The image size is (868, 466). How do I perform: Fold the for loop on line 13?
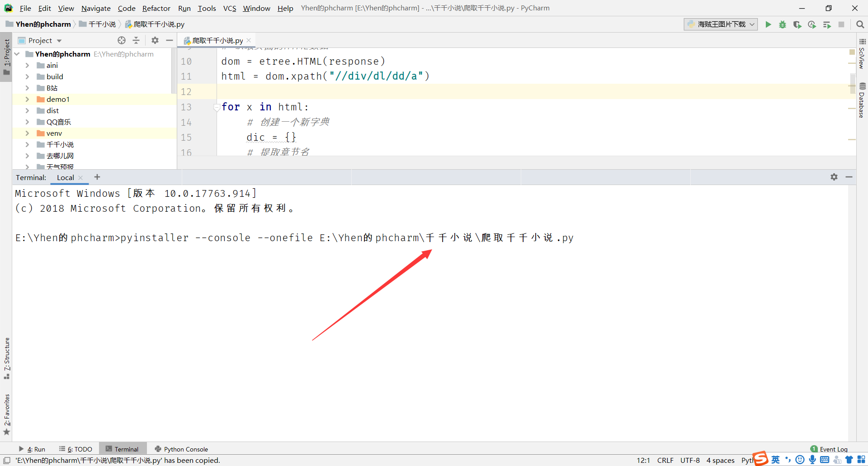click(217, 107)
